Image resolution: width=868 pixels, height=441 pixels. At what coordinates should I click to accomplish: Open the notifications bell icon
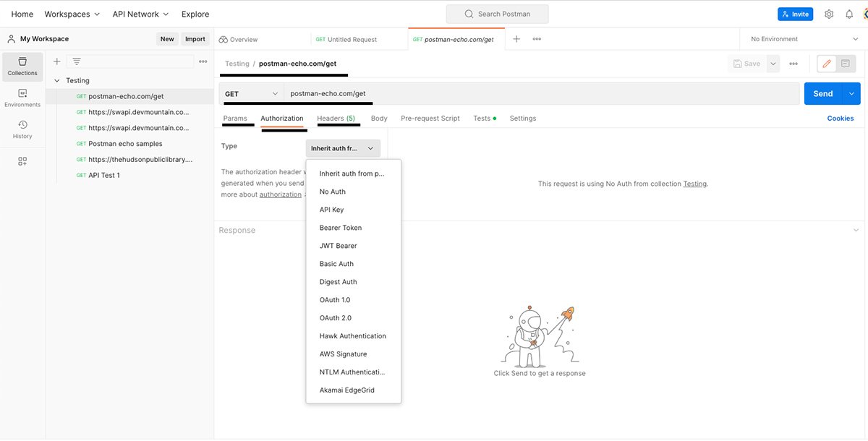point(849,13)
